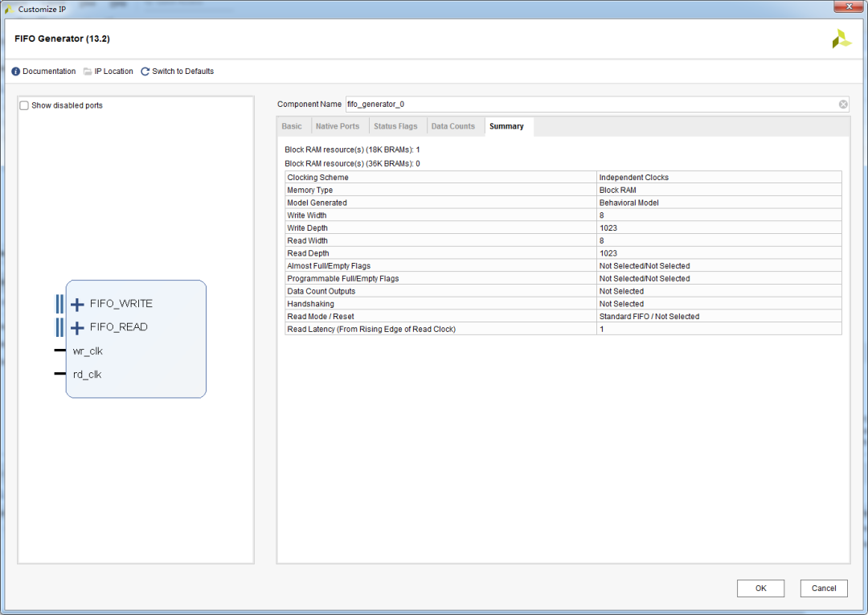Click Standard FIFO / Not Selected value
Screen dimensions: 868x615
coord(649,317)
